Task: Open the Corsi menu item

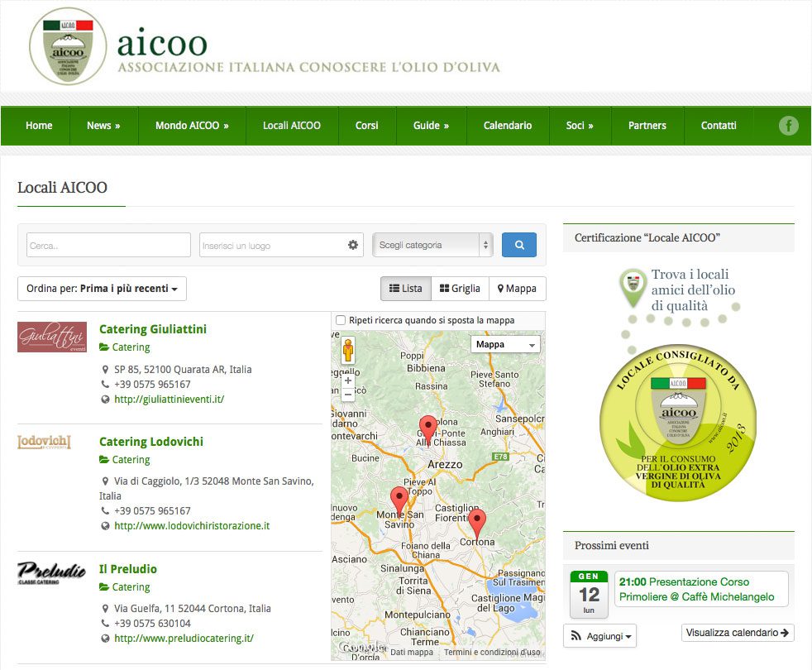Action: (x=366, y=126)
